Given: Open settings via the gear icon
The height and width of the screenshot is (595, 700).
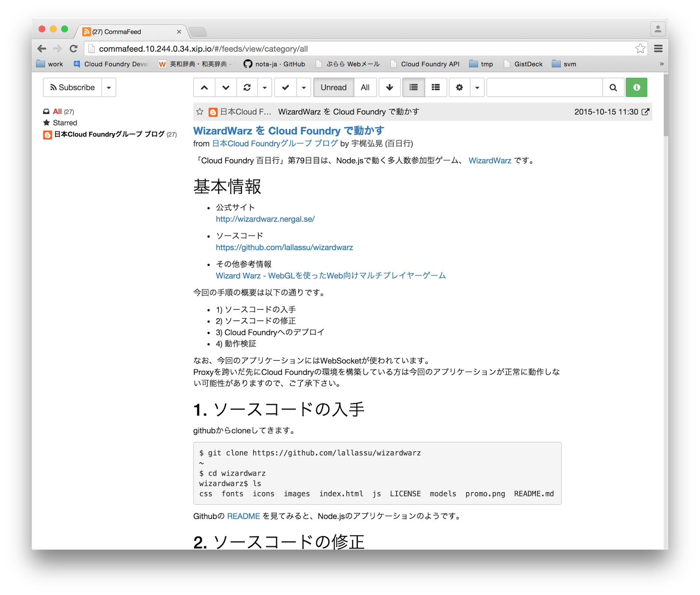Looking at the screenshot, I should click(459, 88).
